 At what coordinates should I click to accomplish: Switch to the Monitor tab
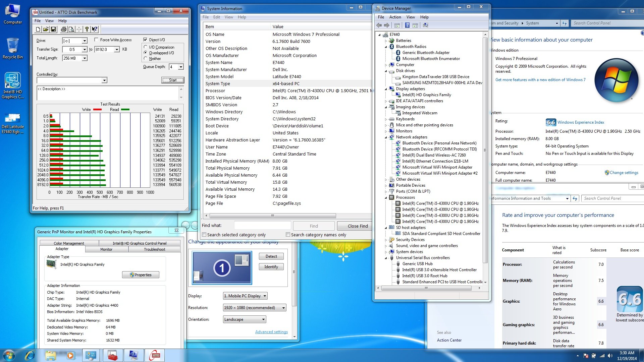(x=106, y=249)
